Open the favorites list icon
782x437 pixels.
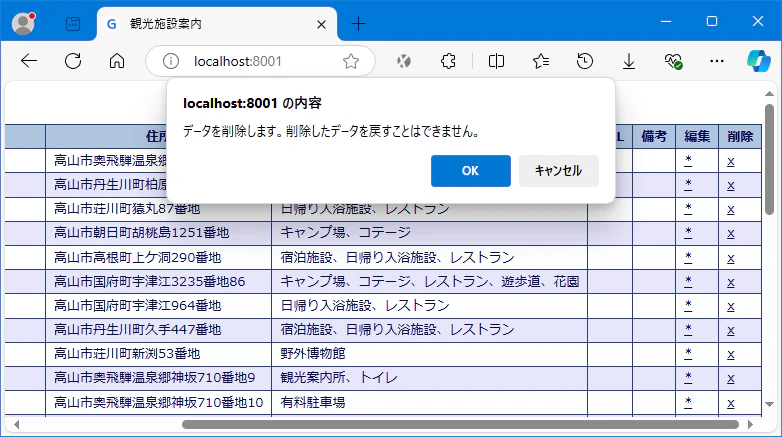[x=541, y=61]
